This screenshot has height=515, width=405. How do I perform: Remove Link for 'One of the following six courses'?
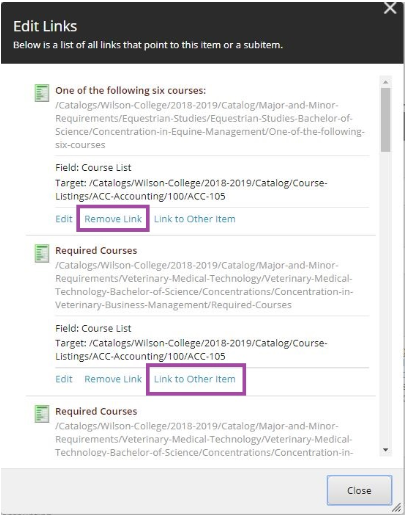(x=113, y=219)
